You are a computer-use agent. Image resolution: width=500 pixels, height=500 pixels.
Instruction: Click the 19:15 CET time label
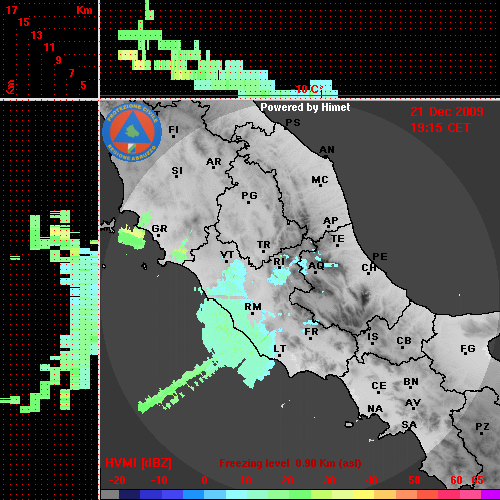(440, 128)
